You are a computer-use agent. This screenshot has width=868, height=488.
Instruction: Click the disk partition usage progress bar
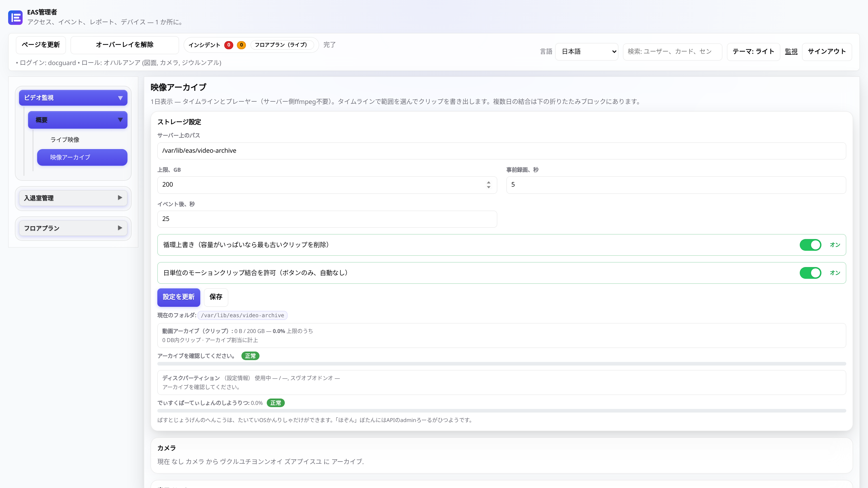pos(501,411)
